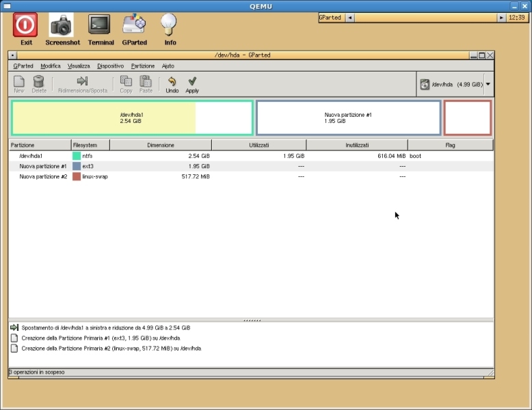Click the page icon of Partizione Primaria #1 operation
The width and height of the screenshot is (532, 410).
tap(14, 338)
